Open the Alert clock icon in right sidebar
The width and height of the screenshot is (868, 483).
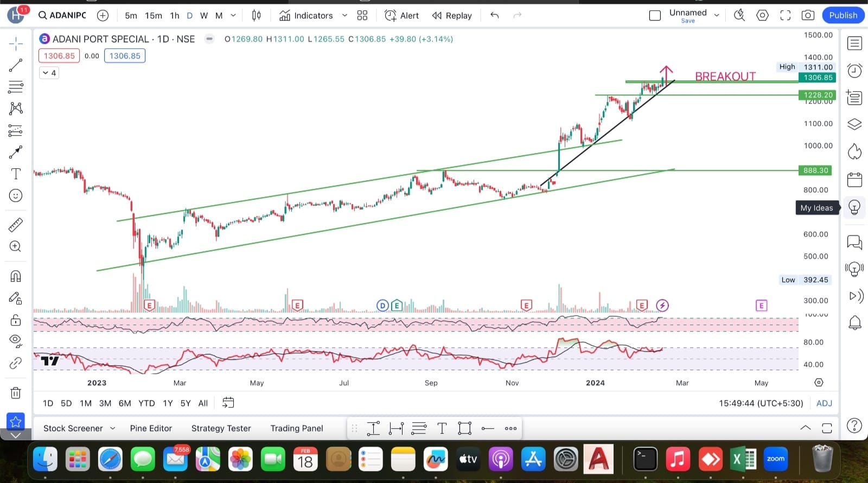[x=854, y=71]
